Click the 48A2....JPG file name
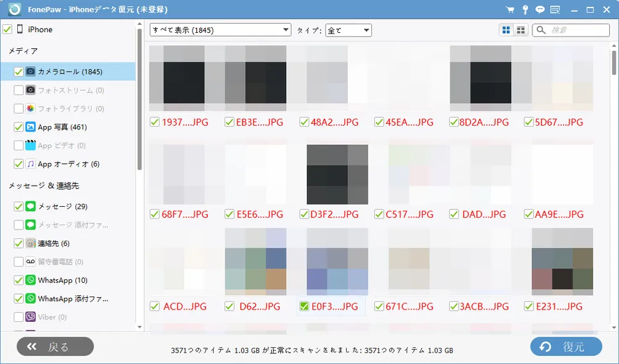619x364 pixels. pyautogui.click(x=334, y=123)
